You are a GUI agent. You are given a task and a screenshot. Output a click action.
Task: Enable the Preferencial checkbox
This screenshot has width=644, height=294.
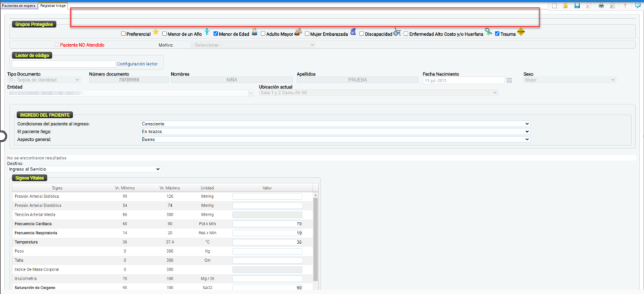123,34
